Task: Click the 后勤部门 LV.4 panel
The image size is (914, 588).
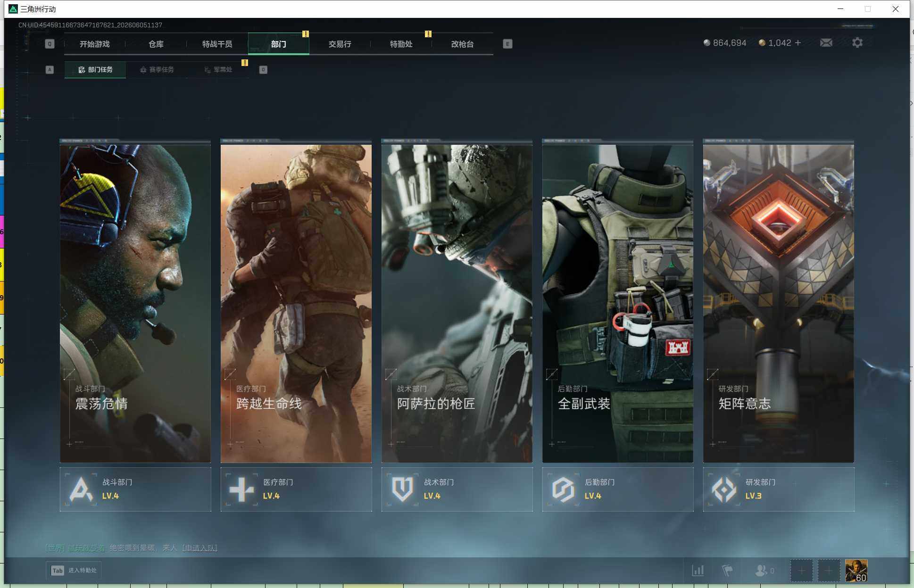Action: [618, 489]
